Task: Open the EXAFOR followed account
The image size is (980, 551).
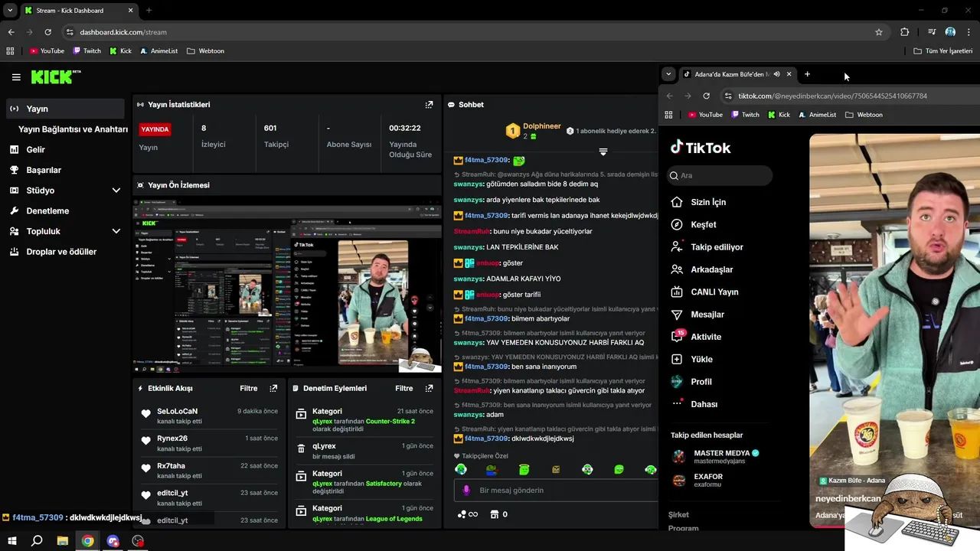Action: coord(697,480)
